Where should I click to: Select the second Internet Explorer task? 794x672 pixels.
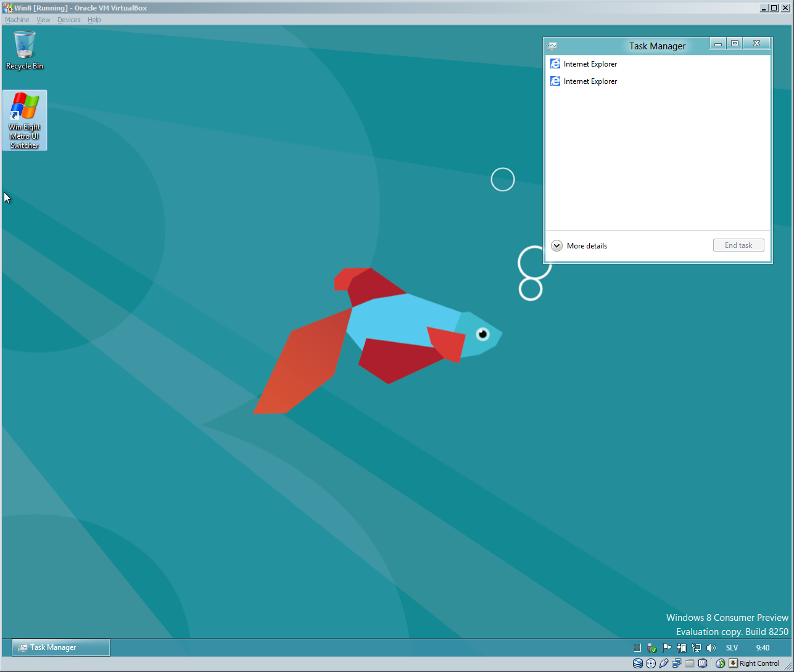(658, 81)
